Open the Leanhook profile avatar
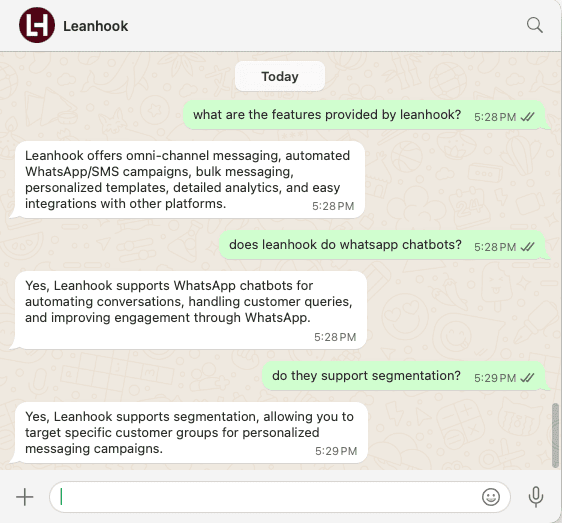The width and height of the screenshot is (562, 523). click(37, 25)
